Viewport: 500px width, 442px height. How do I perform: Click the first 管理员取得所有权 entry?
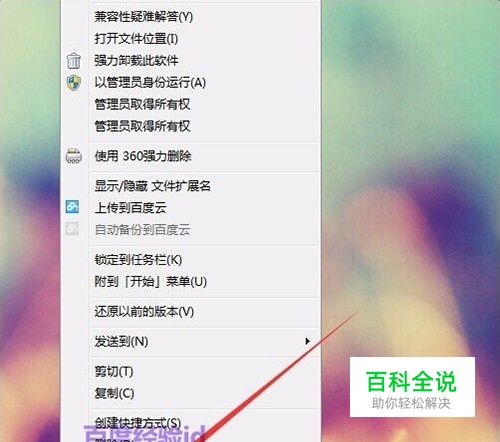[142, 104]
